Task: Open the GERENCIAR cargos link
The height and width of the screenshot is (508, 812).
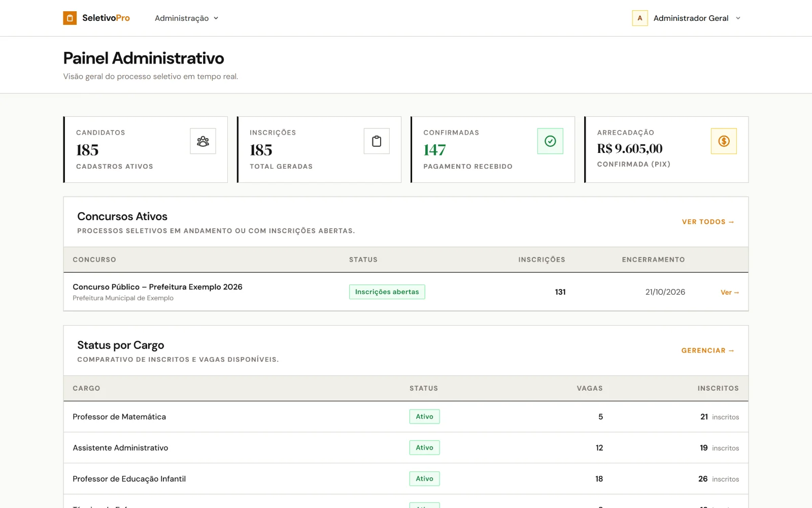Action: [x=707, y=351]
